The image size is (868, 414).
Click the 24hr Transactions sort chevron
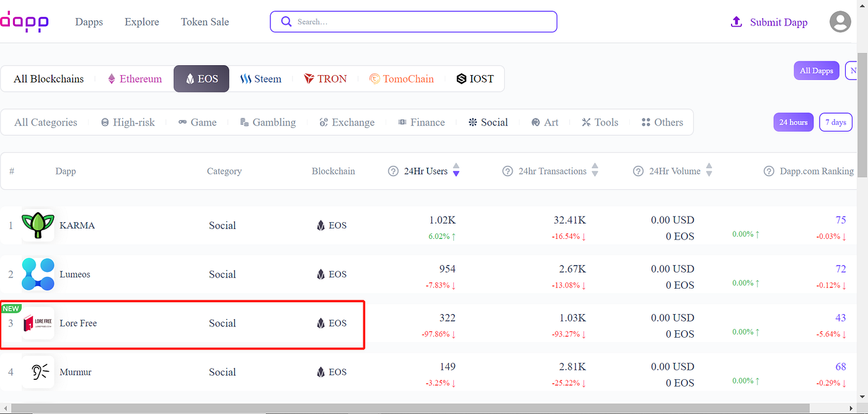coord(595,171)
